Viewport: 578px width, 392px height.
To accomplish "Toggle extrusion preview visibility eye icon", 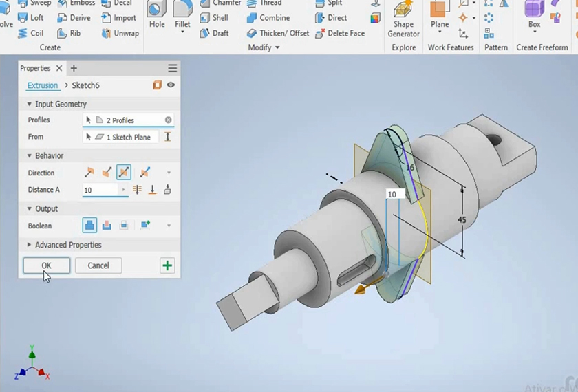I will 171,85.
